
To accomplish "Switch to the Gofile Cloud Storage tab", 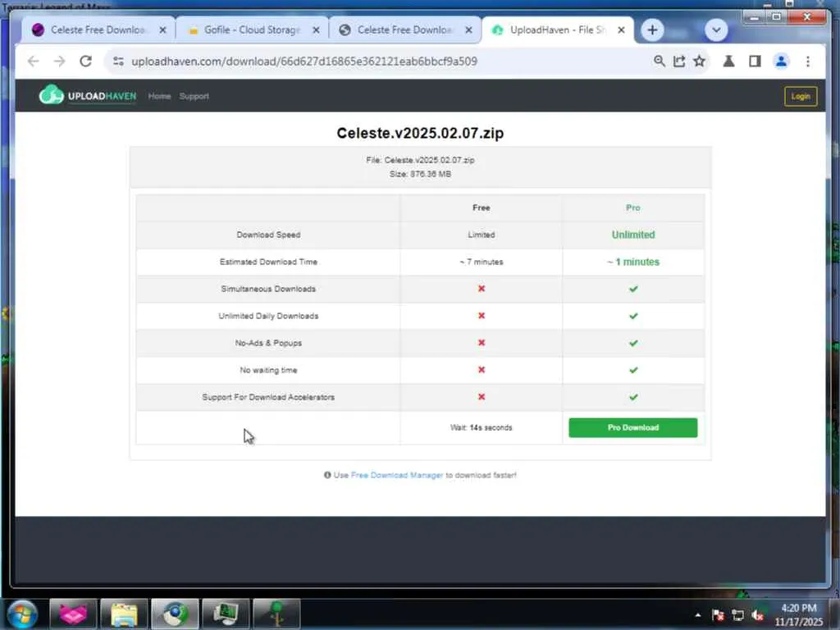I will click(x=252, y=30).
